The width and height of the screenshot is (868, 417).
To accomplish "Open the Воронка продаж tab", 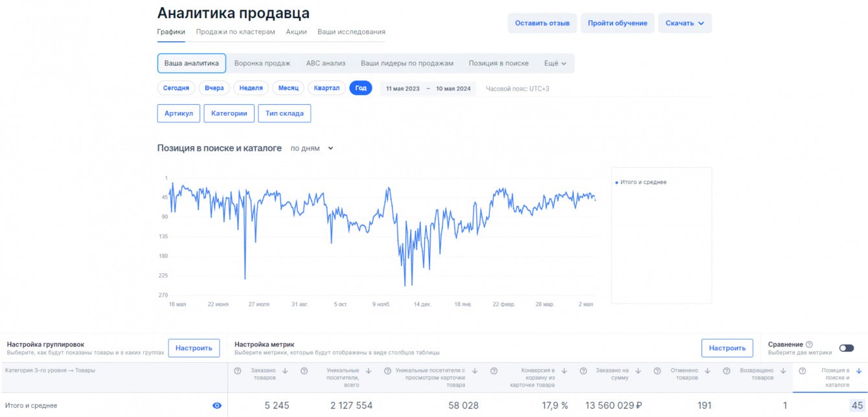I will point(262,63).
